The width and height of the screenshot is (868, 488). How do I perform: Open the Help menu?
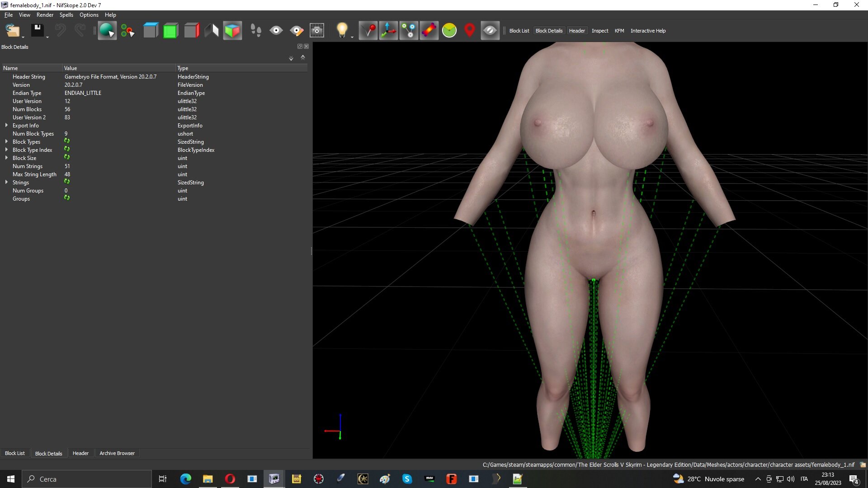click(x=110, y=15)
